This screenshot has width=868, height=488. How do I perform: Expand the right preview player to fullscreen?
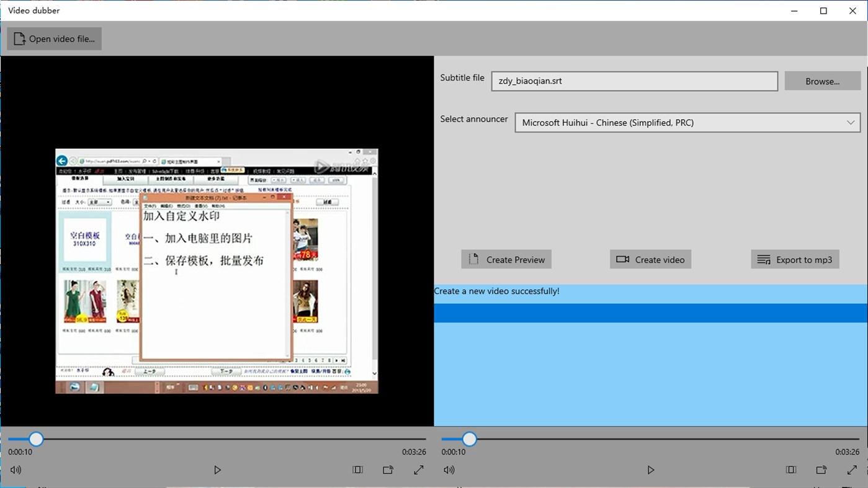[852, 469]
